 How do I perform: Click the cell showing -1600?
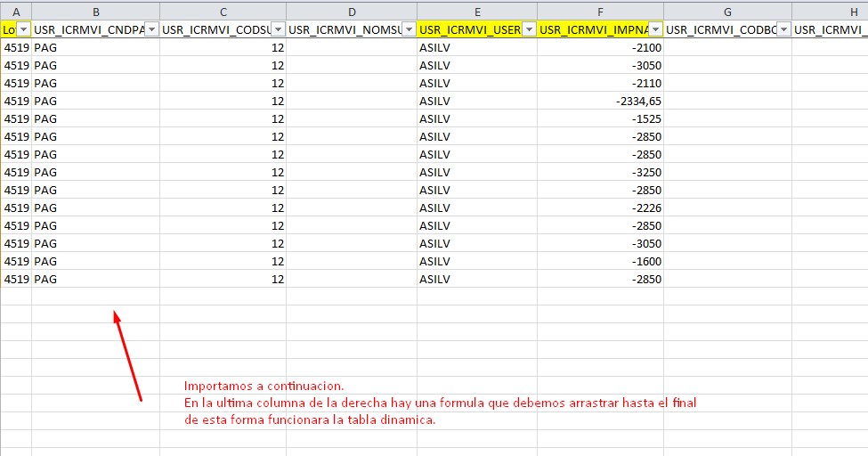point(600,261)
